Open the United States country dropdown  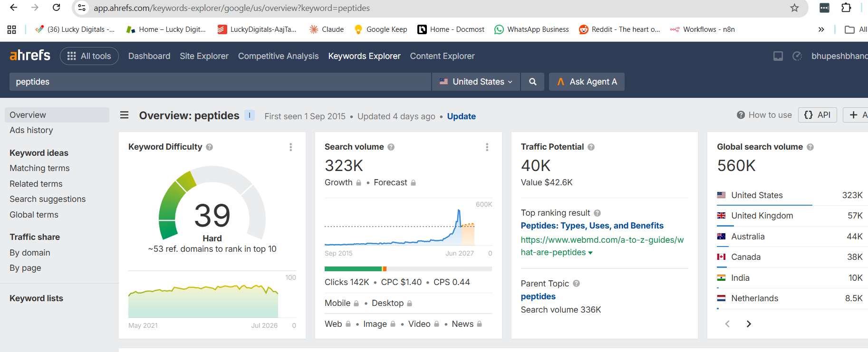(x=476, y=82)
